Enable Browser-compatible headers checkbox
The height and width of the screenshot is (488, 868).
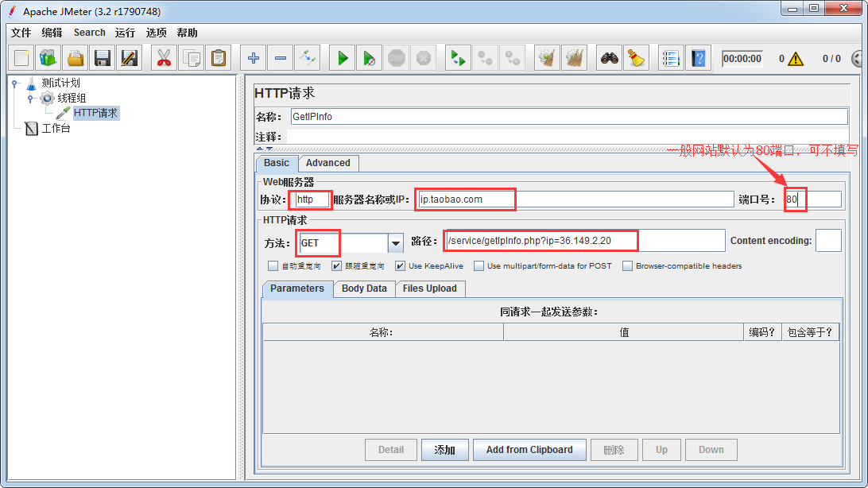(627, 266)
